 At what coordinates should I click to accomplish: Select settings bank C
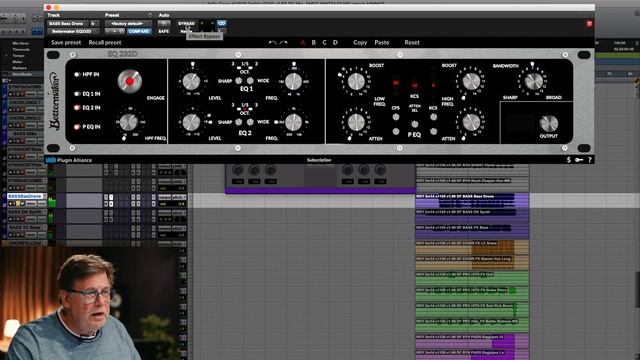(324, 42)
